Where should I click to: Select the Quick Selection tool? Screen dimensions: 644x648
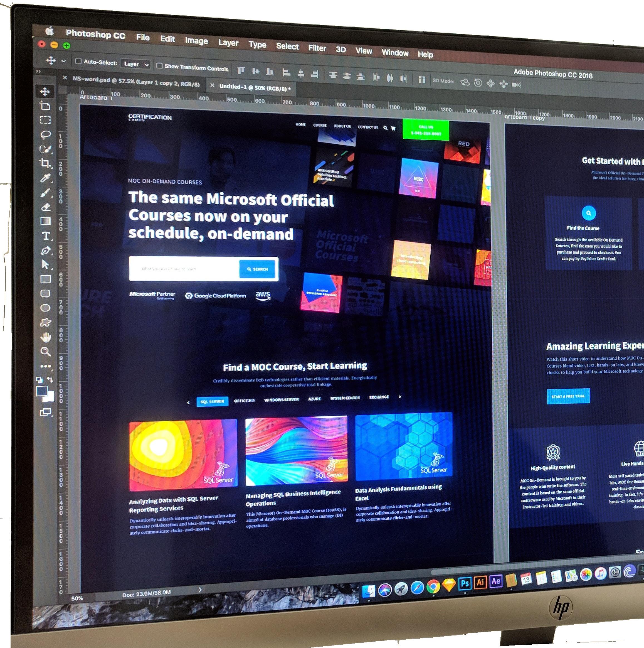point(45,149)
